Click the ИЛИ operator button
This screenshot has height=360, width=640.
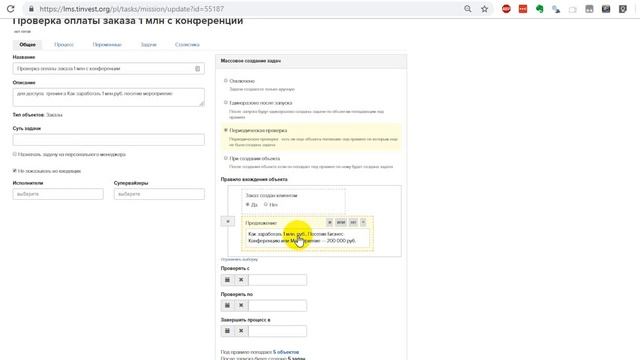(341, 222)
